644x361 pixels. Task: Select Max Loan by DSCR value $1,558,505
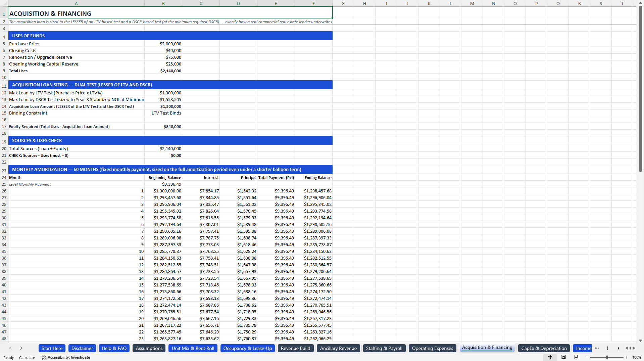(163, 100)
